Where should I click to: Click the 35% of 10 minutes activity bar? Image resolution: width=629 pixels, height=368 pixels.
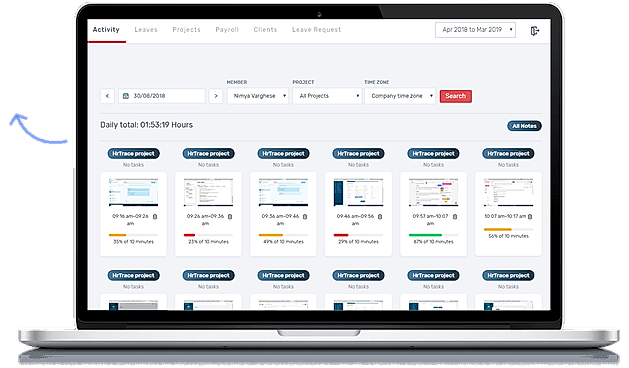point(134,235)
